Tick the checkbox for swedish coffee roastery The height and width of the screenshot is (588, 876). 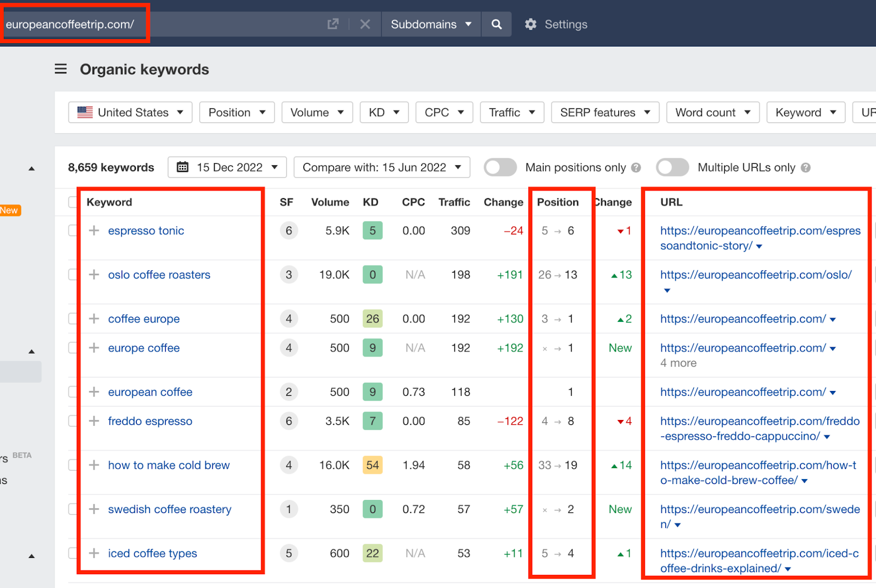(73, 509)
